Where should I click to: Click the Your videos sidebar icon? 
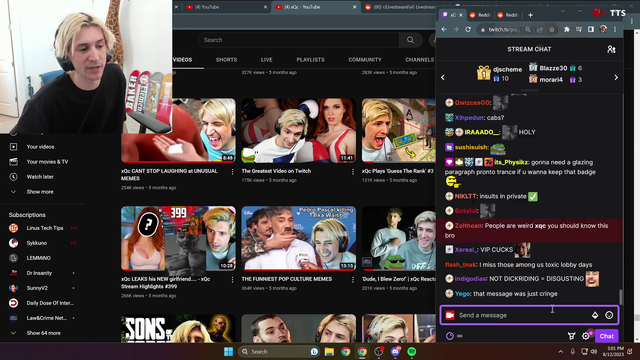[x=13, y=147]
